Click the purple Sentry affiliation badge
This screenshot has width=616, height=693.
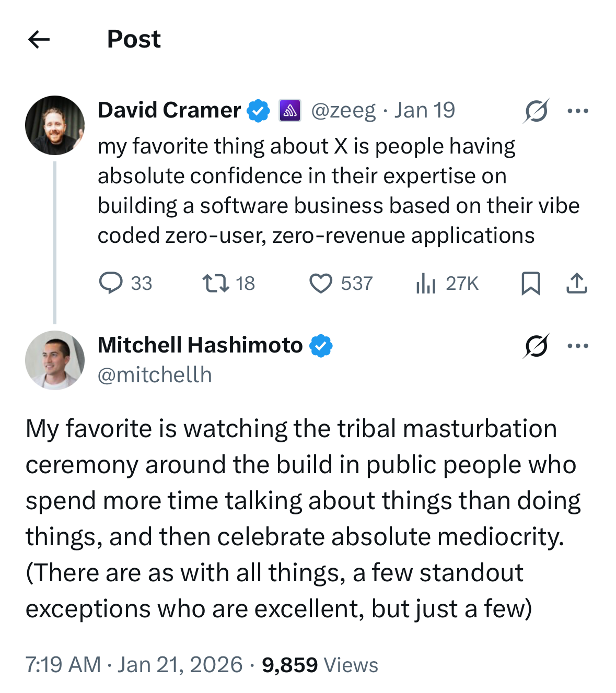(x=290, y=111)
